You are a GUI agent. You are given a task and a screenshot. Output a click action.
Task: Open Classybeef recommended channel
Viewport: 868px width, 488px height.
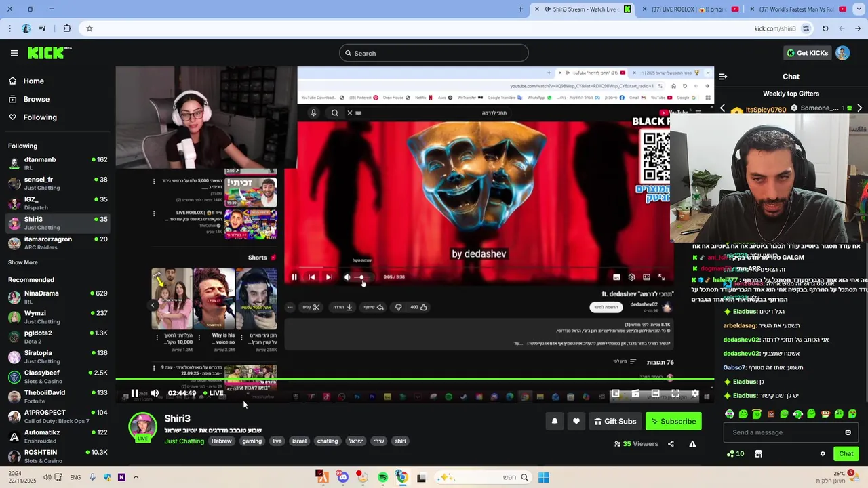(58, 376)
